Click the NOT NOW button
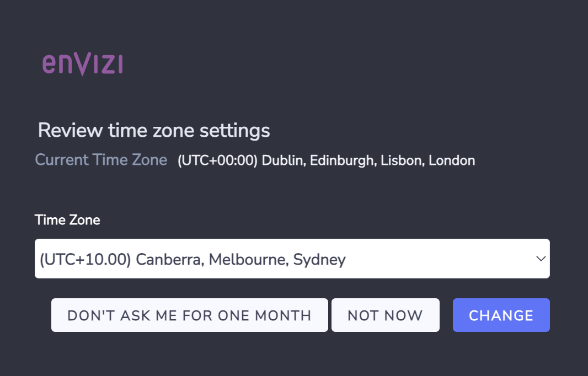588x376 pixels. coord(385,315)
